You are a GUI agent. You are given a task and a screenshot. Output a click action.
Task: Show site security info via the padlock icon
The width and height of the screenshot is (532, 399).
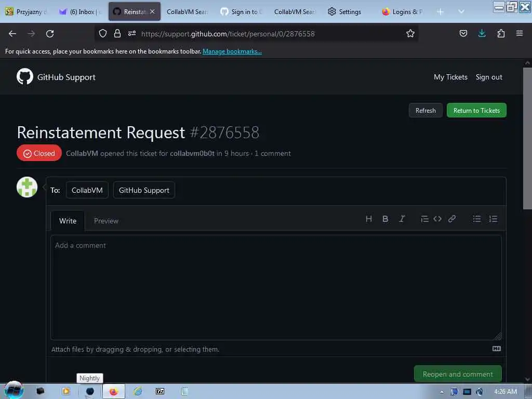point(117,33)
